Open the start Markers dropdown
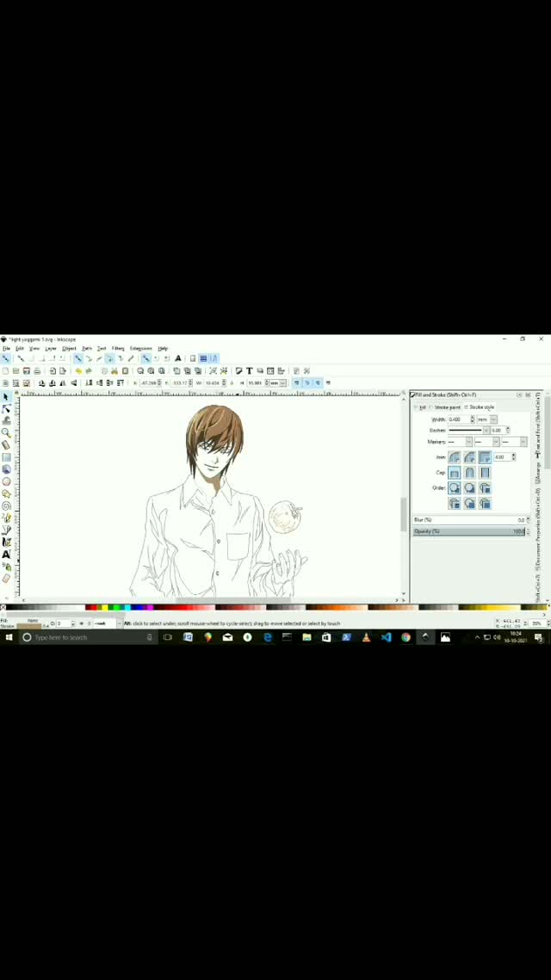The height and width of the screenshot is (980, 551). pyautogui.click(x=460, y=442)
